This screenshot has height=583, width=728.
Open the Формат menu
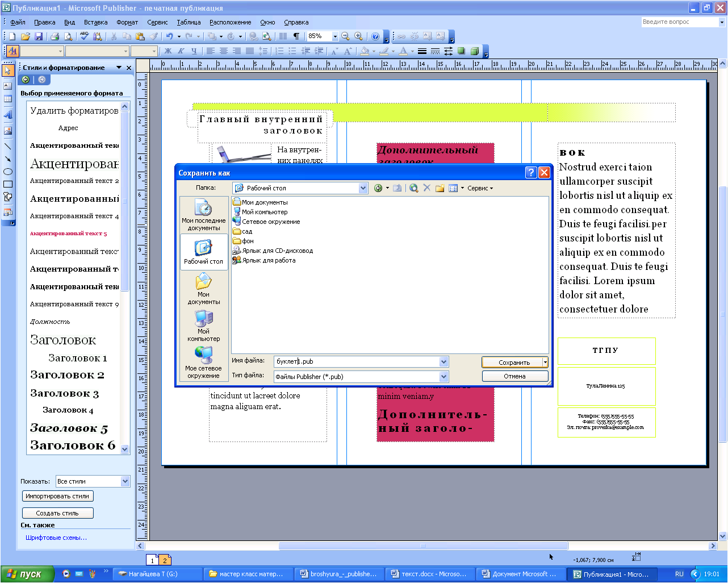coord(127,22)
